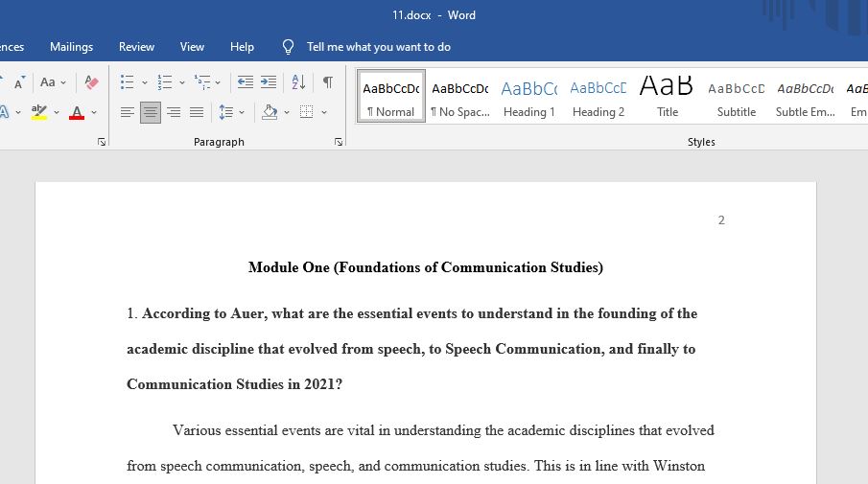Click the question line starting 'According to Auer'
868x484 pixels.
[419, 313]
